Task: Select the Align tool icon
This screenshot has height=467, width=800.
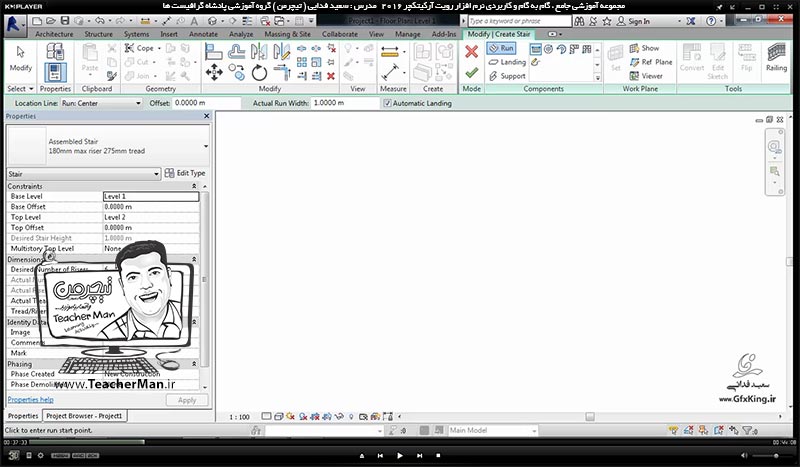Action: click(x=214, y=51)
